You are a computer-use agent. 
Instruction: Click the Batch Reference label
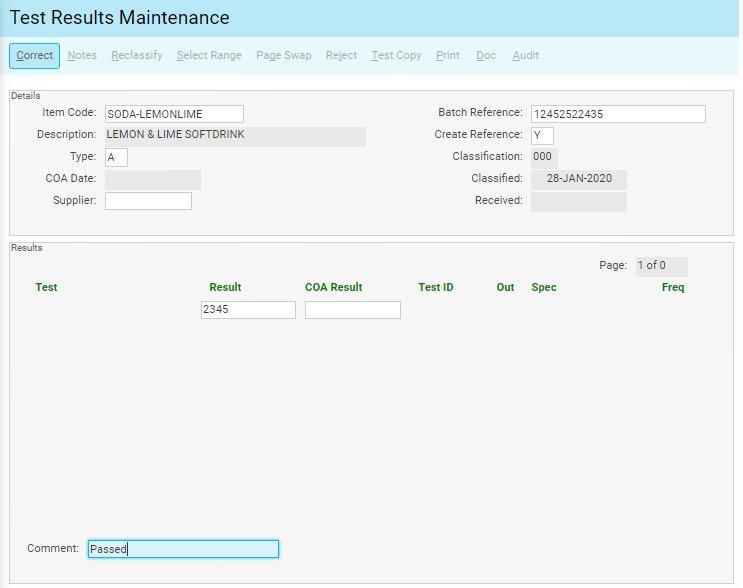point(480,112)
